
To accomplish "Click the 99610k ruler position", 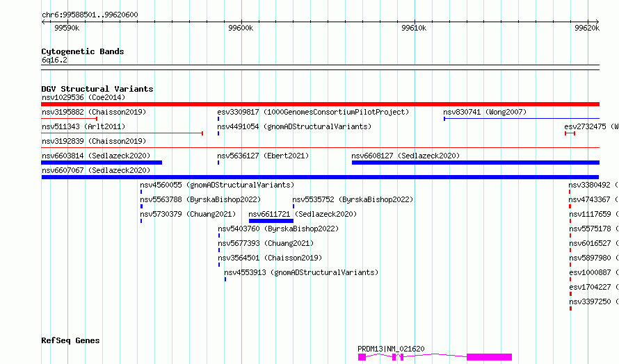I will click(x=414, y=28).
